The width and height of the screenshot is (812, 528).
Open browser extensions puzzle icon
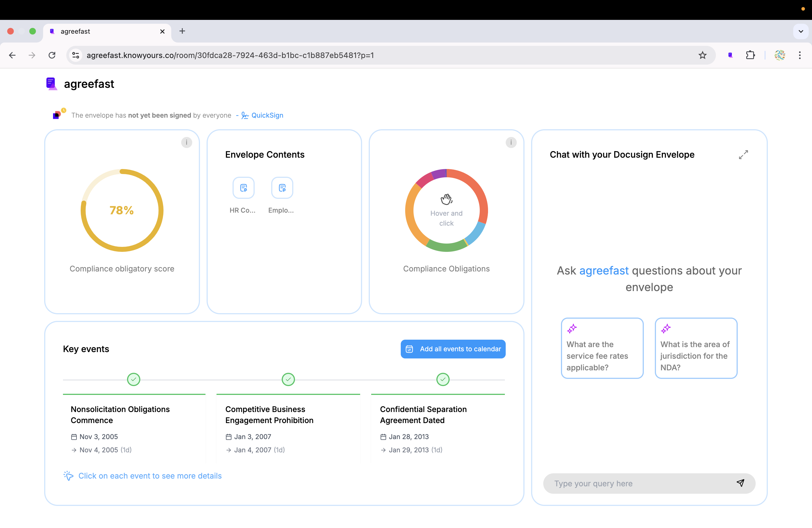pos(750,55)
